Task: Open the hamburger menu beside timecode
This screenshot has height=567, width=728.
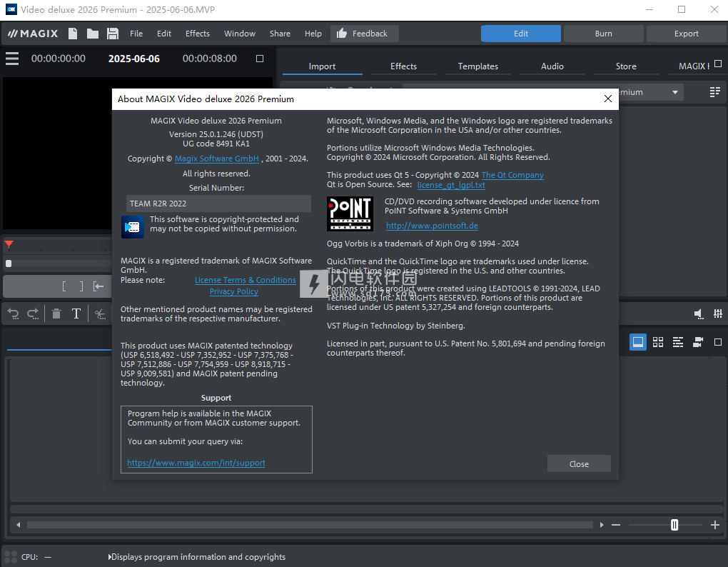Action: point(12,59)
